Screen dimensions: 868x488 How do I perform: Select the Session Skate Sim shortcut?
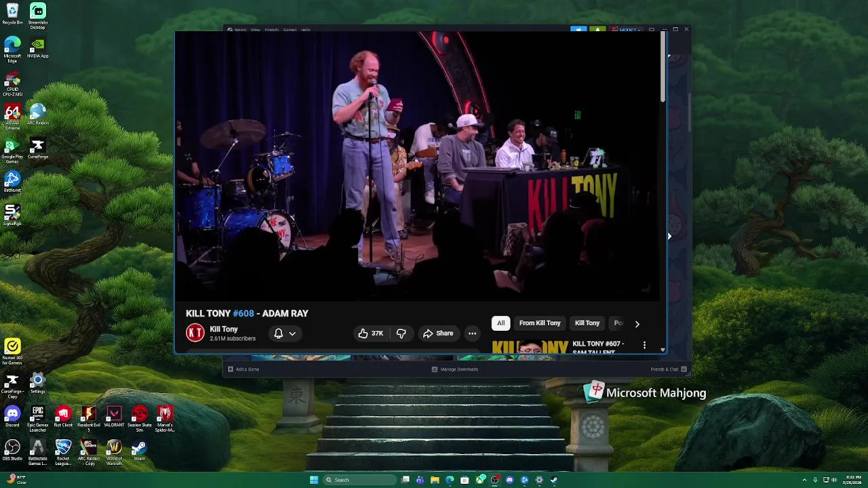click(x=140, y=419)
